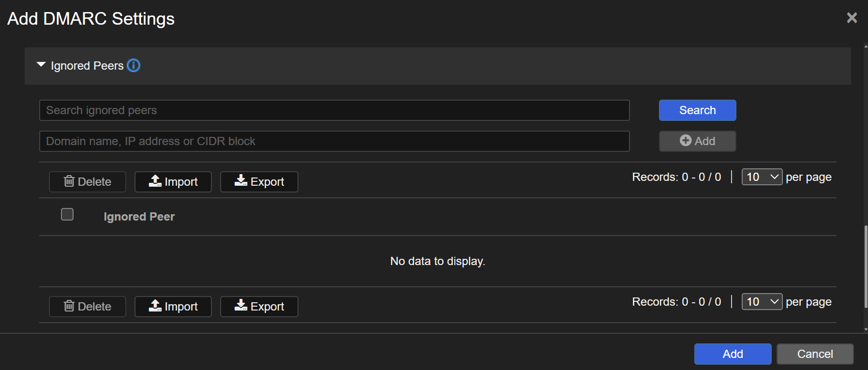Click the dialog vertical scrollbar thumb

pyautogui.click(x=866, y=266)
